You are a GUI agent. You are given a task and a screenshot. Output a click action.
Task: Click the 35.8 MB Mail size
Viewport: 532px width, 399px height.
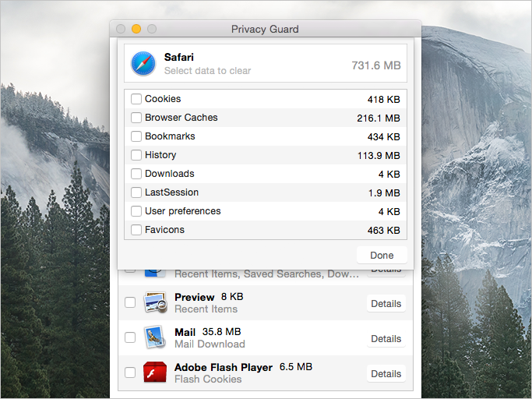click(x=221, y=331)
